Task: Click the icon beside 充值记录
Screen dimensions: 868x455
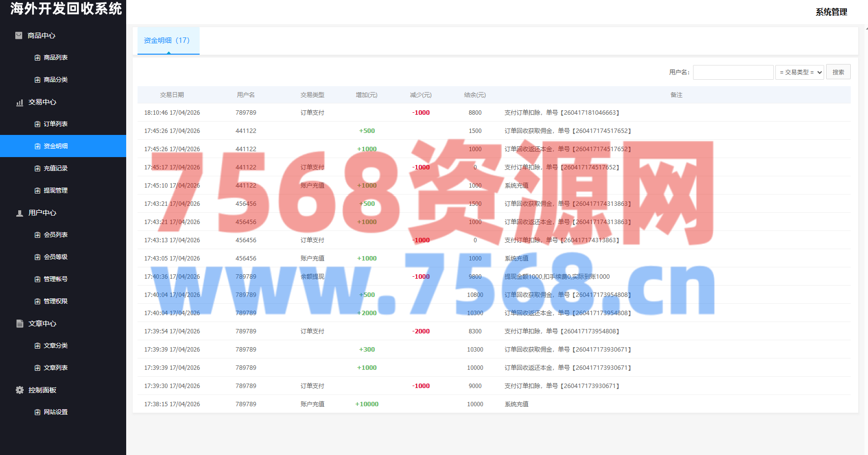Action: tap(37, 168)
